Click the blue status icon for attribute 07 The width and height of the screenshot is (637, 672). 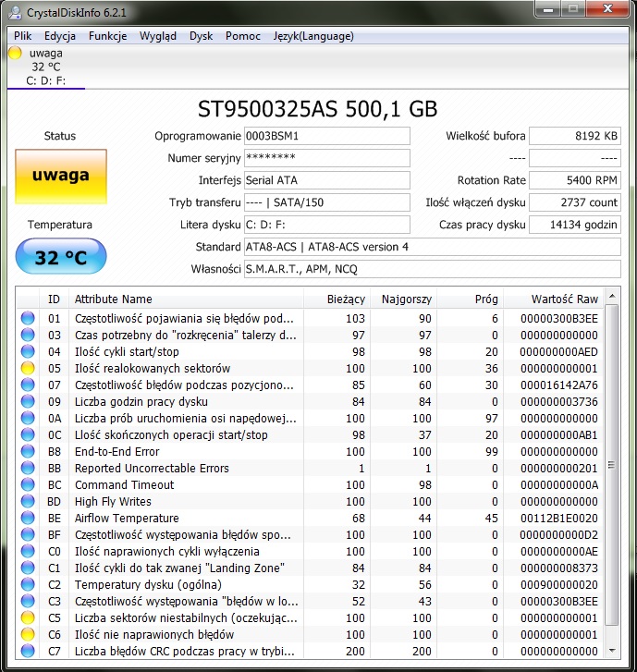click(x=28, y=385)
